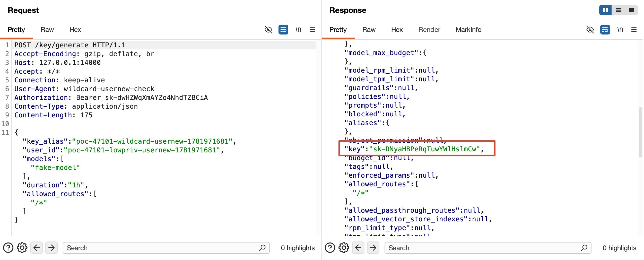644x260 pixels.
Task: Click "rpm_limit_type":null in response
Action: click(389, 228)
